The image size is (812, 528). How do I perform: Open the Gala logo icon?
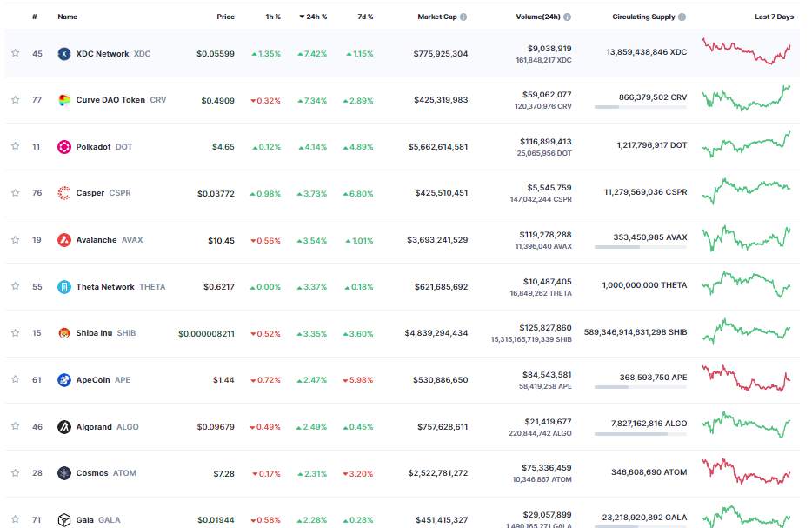click(64, 519)
